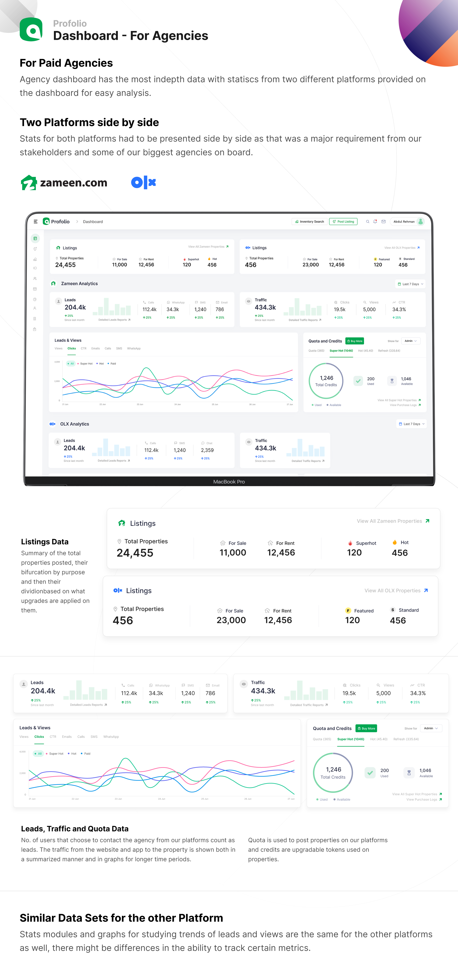Open the hamburger menu icon in the laptop header
Viewport: 458px width, 980px height.
[35, 221]
